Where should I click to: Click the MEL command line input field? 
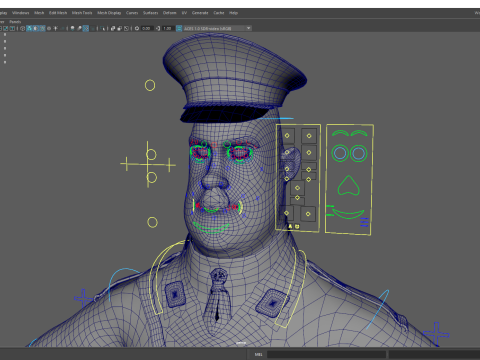pos(326,354)
